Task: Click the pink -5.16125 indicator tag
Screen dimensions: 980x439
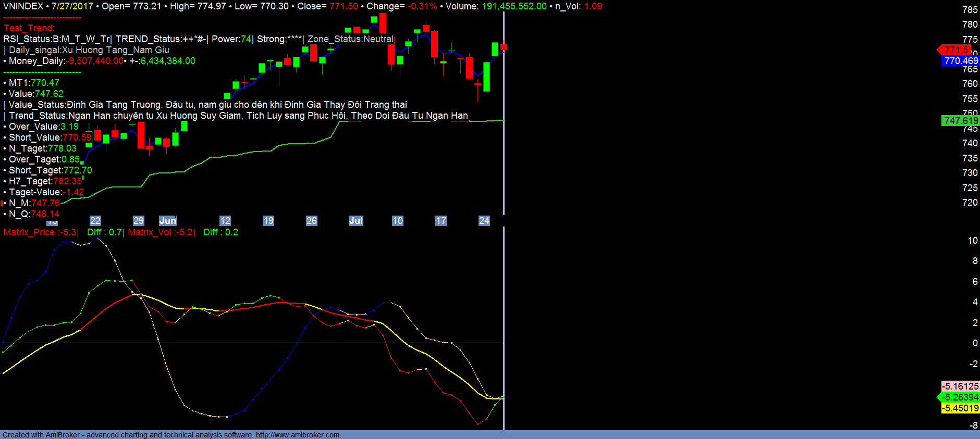Action: pyautogui.click(x=960, y=386)
